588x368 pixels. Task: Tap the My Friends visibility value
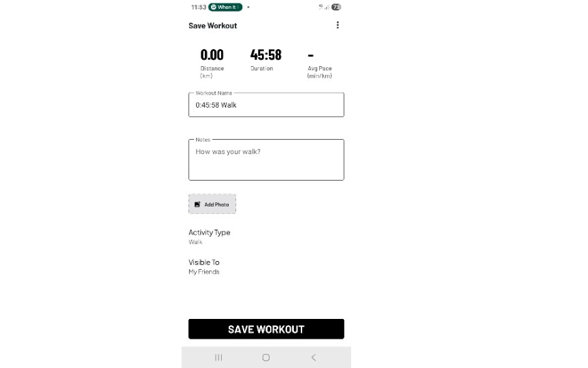click(x=204, y=272)
